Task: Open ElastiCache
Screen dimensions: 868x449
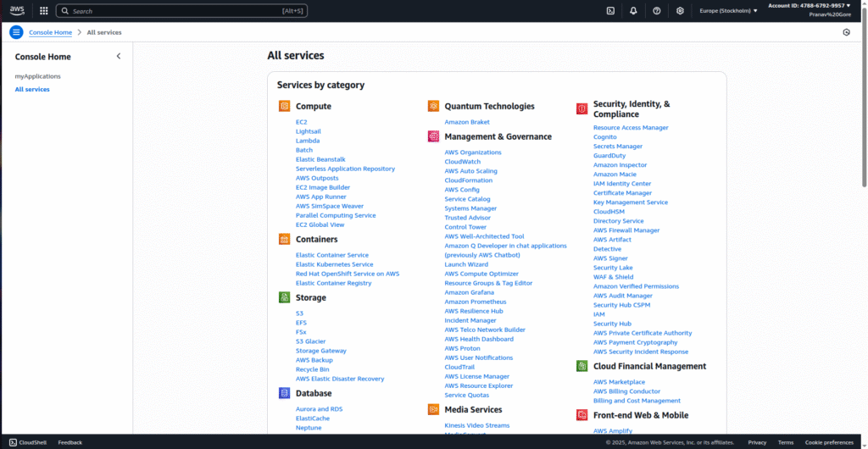Action: 312,419
